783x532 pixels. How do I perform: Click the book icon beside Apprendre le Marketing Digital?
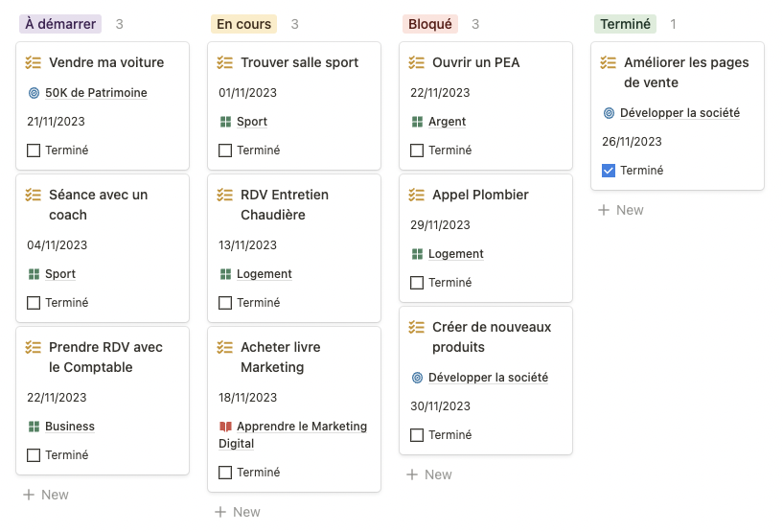(225, 427)
